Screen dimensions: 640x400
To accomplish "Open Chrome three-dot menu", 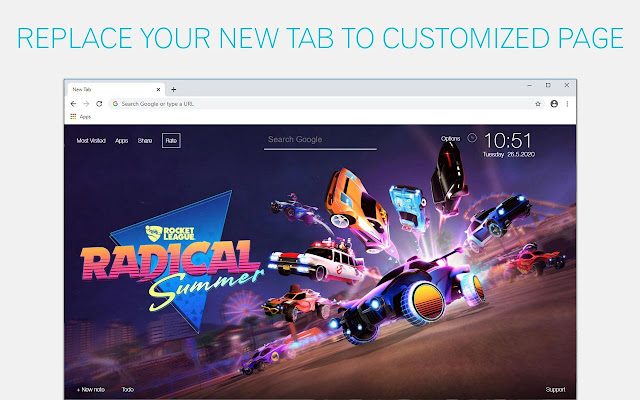I will point(567,104).
